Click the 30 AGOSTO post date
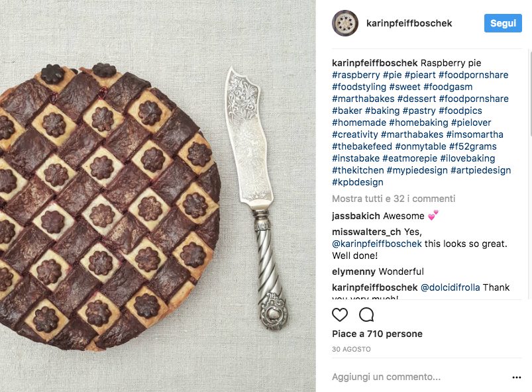This screenshot has height=392, width=532. [x=351, y=349]
